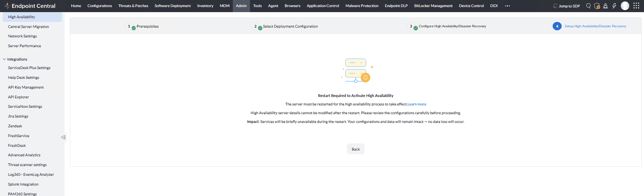Open the security shield alert icon
644x196 pixels.
[x=597, y=6]
